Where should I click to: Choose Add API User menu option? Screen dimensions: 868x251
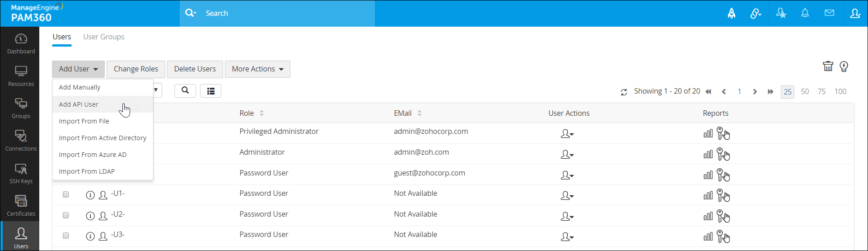click(79, 104)
